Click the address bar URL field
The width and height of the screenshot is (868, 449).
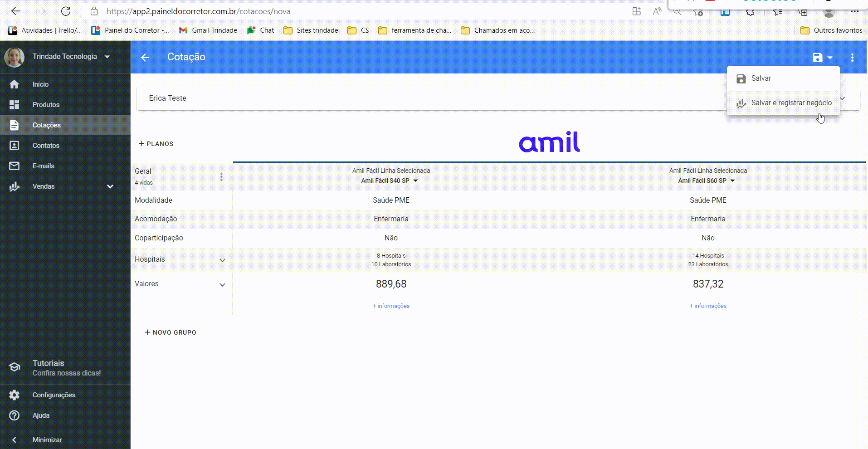pyautogui.click(x=199, y=11)
